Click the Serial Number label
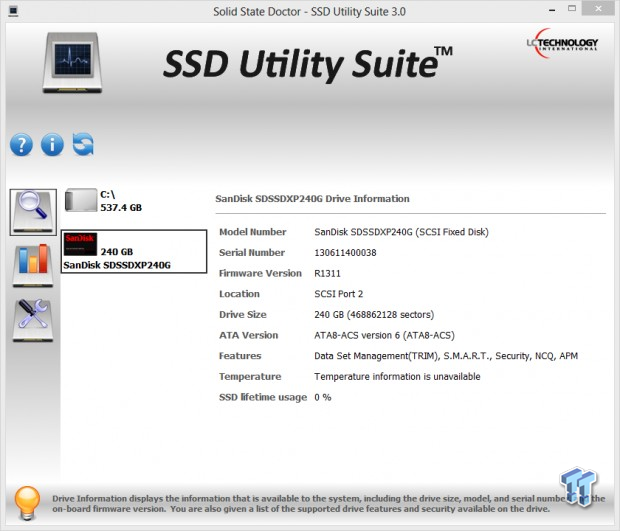The width and height of the screenshot is (620, 531). [x=252, y=253]
